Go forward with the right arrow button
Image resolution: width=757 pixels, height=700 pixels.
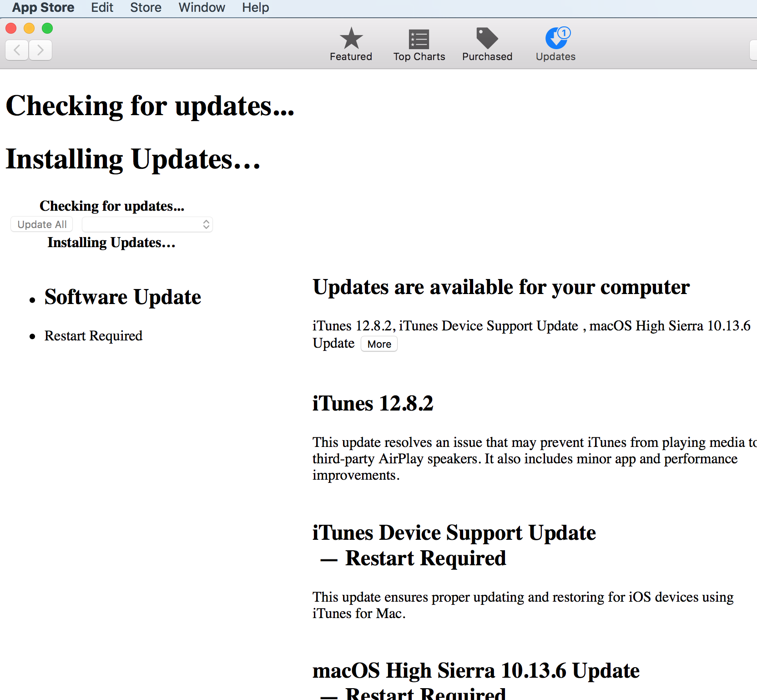[x=40, y=50]
